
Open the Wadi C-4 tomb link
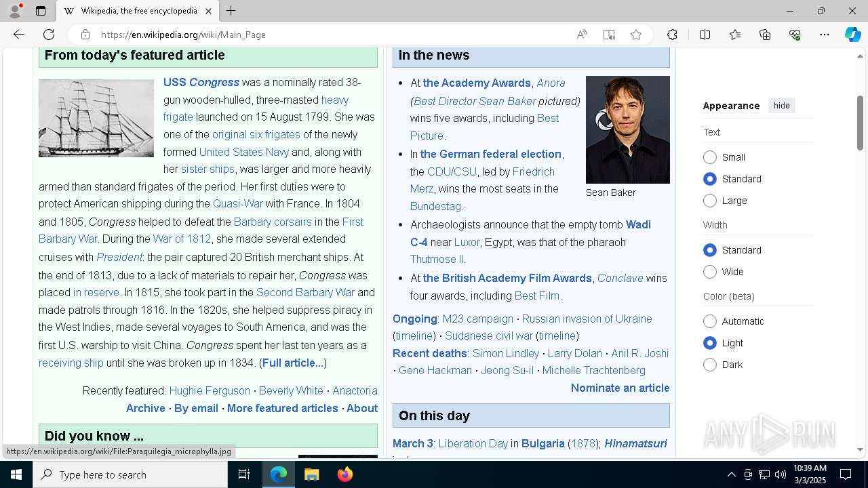click(530, 233)
